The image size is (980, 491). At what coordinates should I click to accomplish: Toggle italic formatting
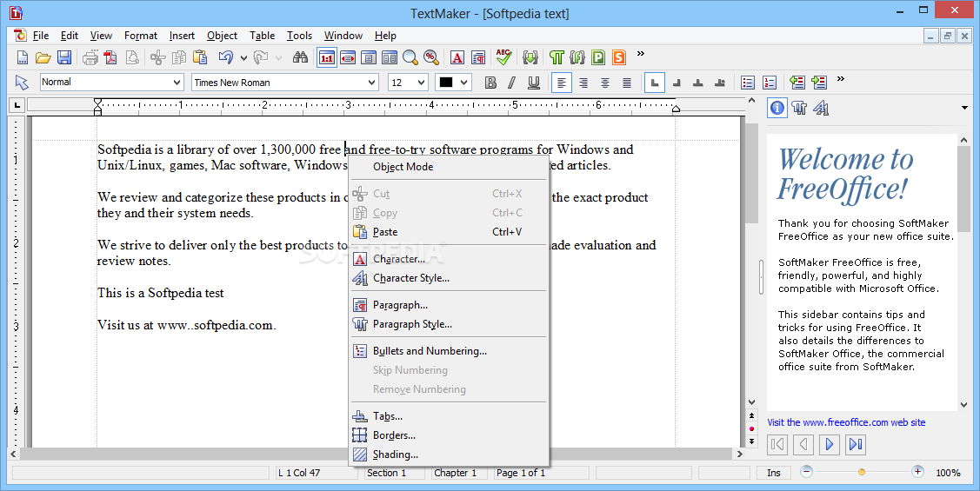point(512,83)
